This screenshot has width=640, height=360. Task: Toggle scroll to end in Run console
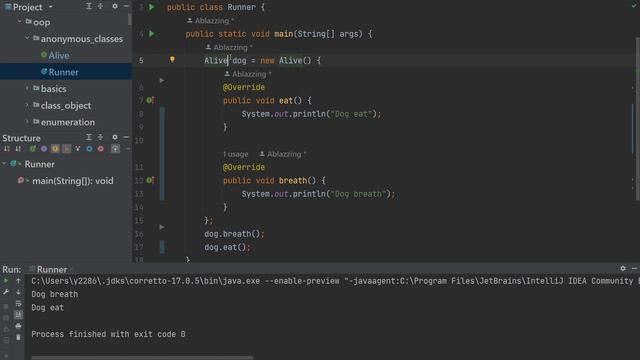pyautogui.click(x=18, y=315)
